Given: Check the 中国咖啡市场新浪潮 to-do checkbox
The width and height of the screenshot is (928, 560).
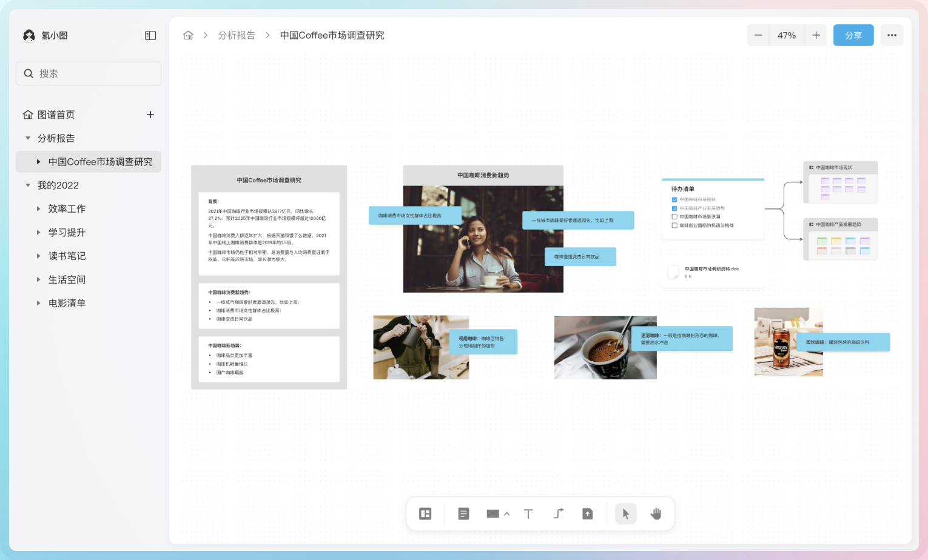Looking at the screenshot, I should pyautogui.click(x=674, y=216).
